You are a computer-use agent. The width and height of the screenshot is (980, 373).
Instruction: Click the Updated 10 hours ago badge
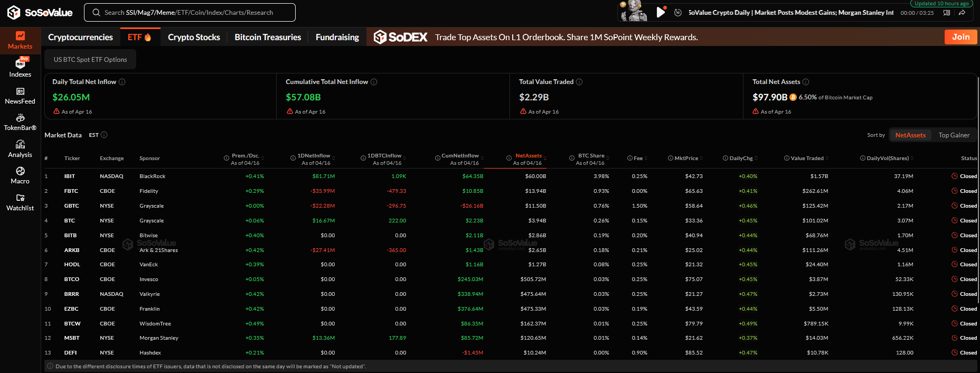941,4
